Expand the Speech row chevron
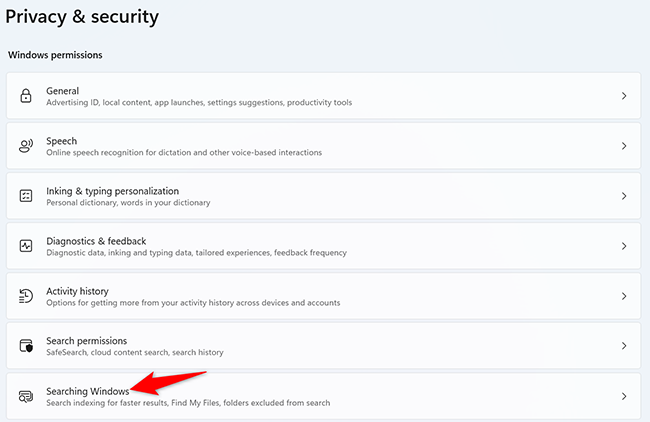Viewport: 650px width, 422px height. click(623, 146)
